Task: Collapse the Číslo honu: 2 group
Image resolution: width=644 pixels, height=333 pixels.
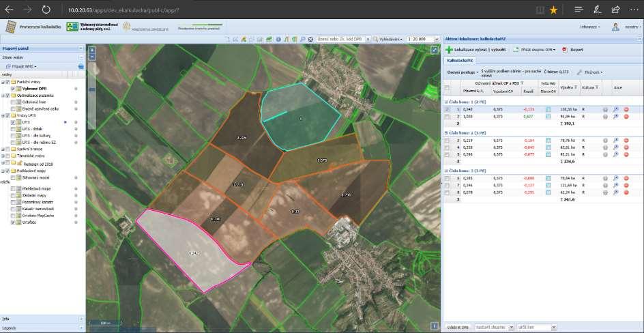Action: click(446, 133)
